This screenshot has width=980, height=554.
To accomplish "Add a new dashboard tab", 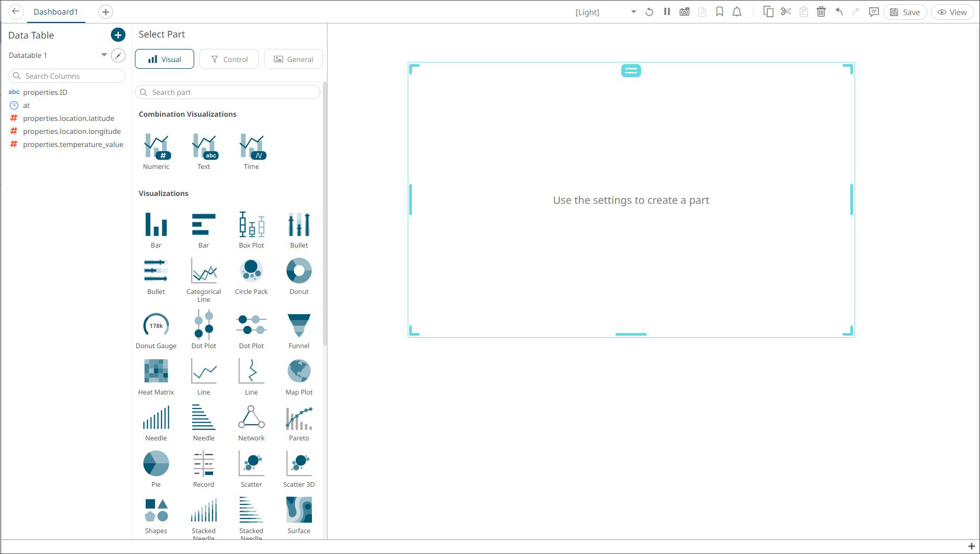I will (x=106, y=12).
